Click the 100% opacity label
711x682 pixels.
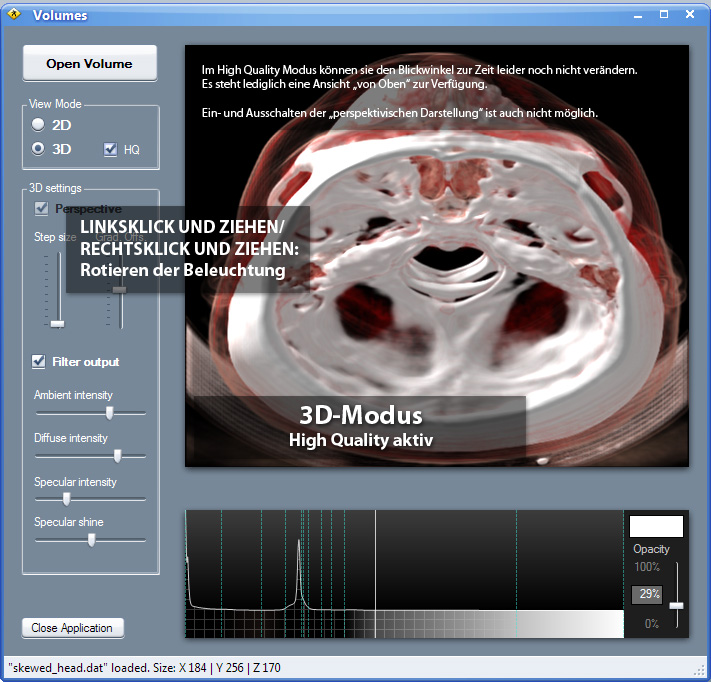pos(647,567)
